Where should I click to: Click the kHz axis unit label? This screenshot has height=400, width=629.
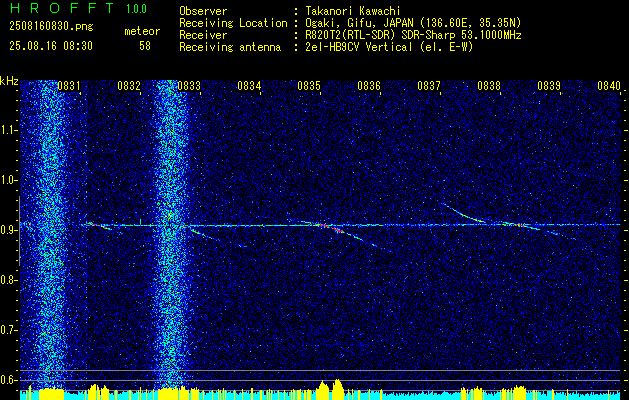tap(9, 81)
